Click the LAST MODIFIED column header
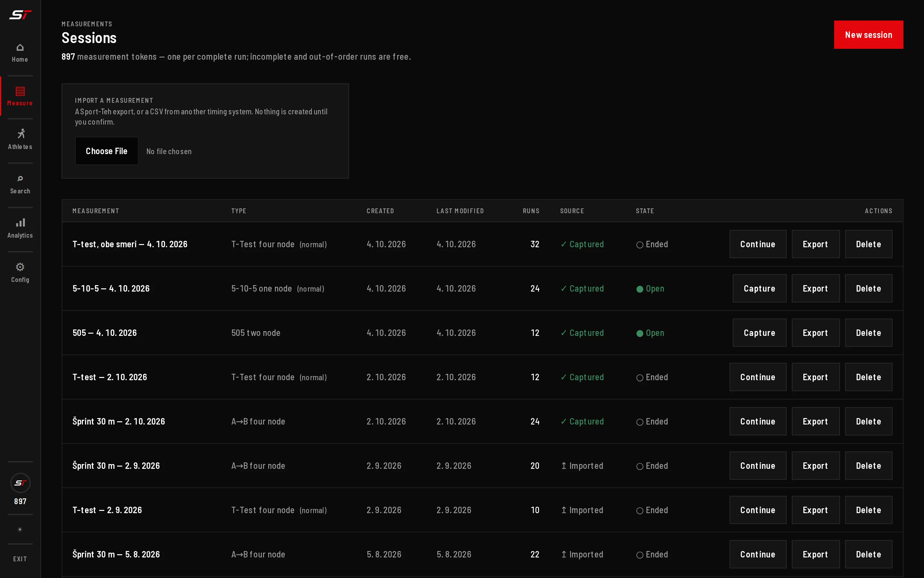This screenshot has height=578, width=924. (460, 211)
